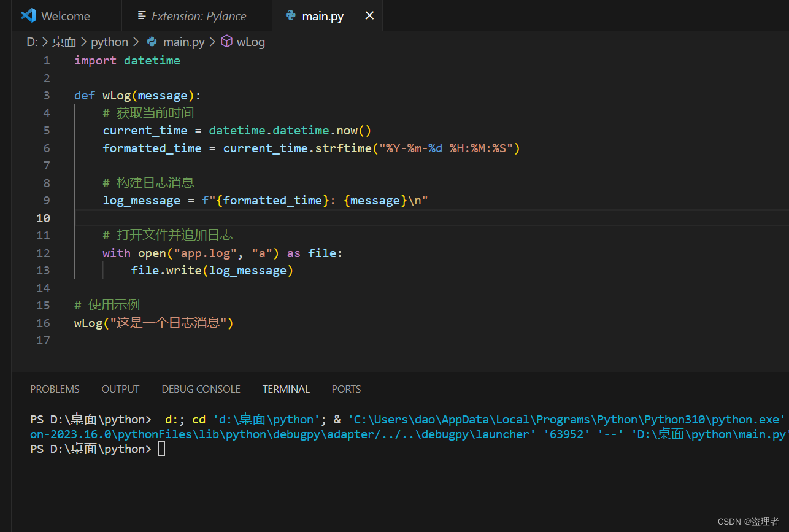Image resolution: width=789 pixels, height=532 pixels.
Task: Click the VS Code icon on Welcome tab
Action: [28, 16]
